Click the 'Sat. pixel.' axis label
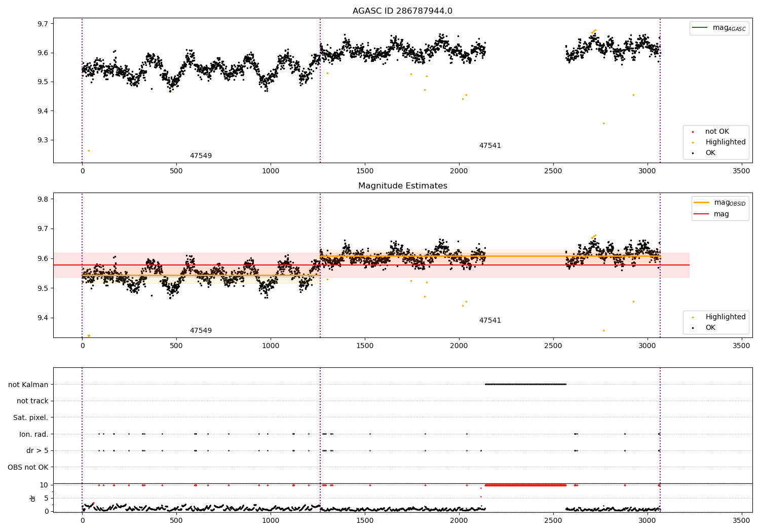Screen dimensions: 760x532 31,417
